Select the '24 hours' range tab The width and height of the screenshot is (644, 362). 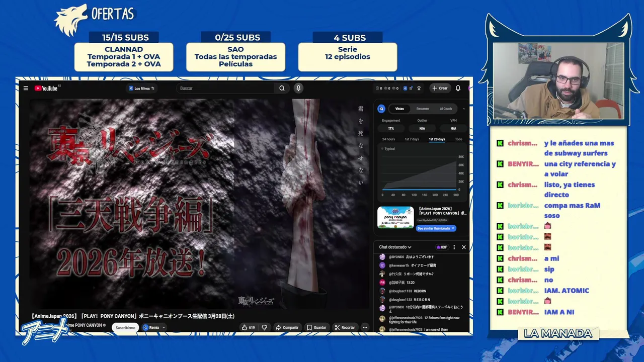click(x=388, y=139)
